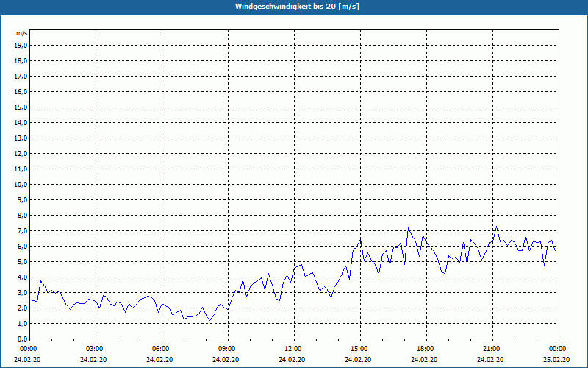Click the '5,0' y-axis label
The width and height of the screenshot is (588, 368).
[23, 262]
